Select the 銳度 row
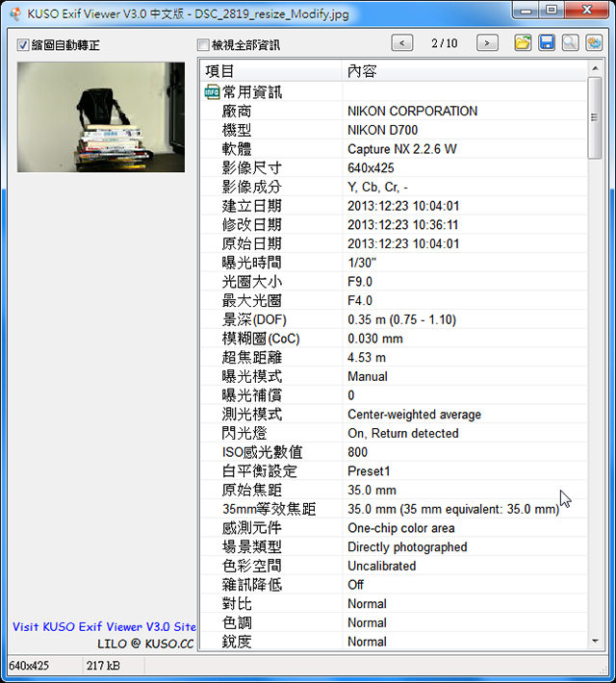This screenshot has height=683, width=616. 394,642
